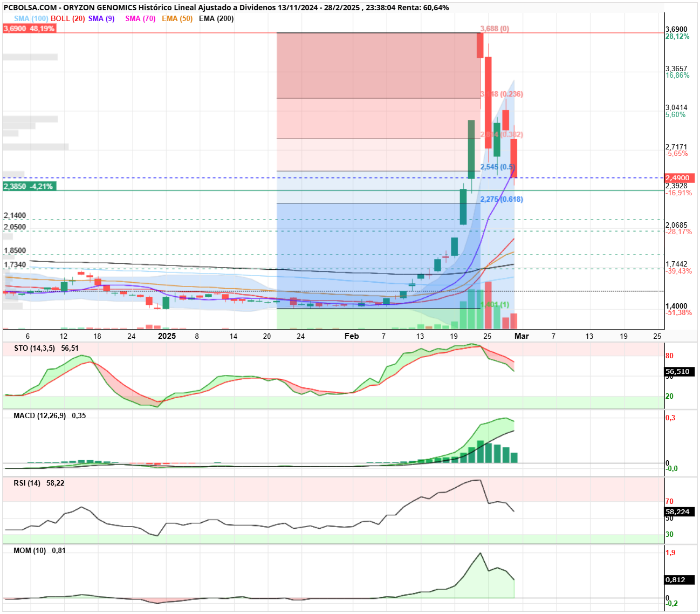Select the -16,91% percentage label
Screen dimensions: 700x614
(x=678, y=193)
